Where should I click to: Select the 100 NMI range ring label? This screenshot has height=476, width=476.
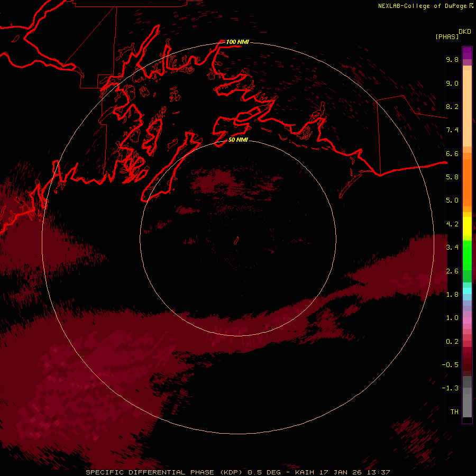[237, 42]
